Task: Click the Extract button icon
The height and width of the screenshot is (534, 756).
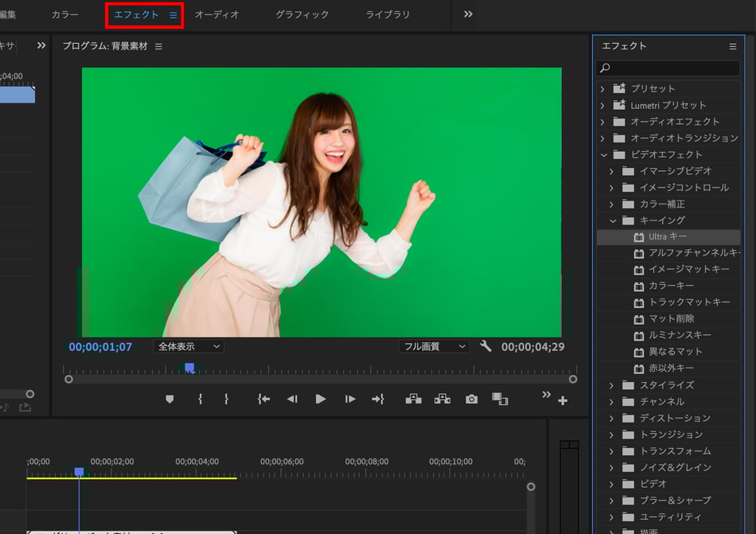Action: (442, 400)
